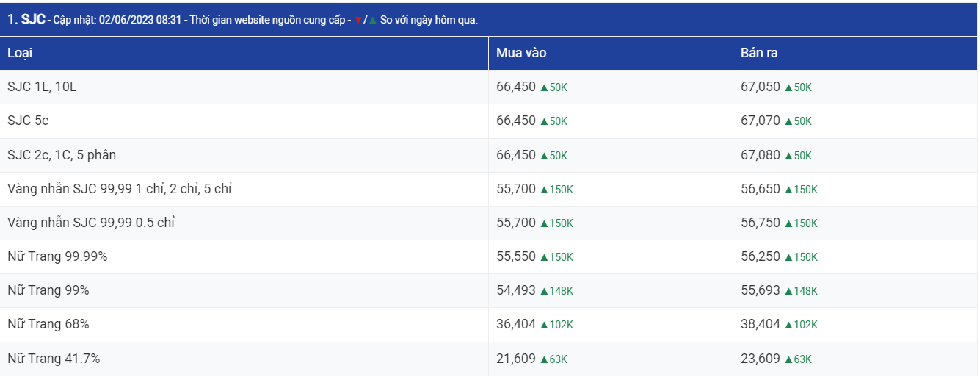Click the Mua vào column header
This screenshot has height=377, width=980.
pyautogui.click(x=521, y=53)
